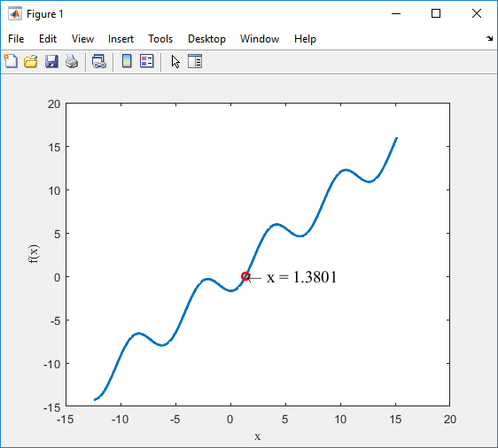Insert a legend from the toolbar
The height and width of the screenshot is (448, 498).
(x=147, y=61)
